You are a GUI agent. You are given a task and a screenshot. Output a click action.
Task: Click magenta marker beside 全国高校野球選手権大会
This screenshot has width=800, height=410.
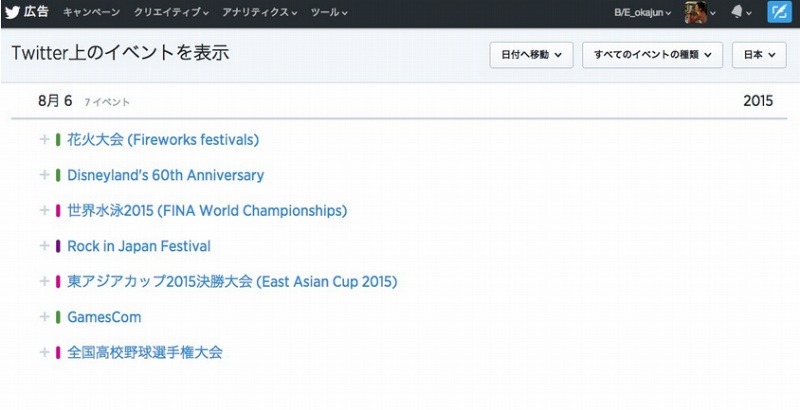click(x=58, y=352)
